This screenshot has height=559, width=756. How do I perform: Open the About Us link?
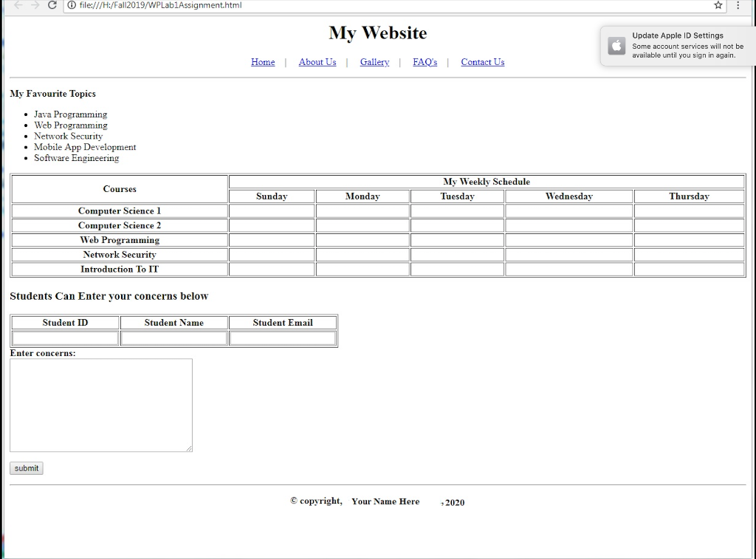(317, 62)
